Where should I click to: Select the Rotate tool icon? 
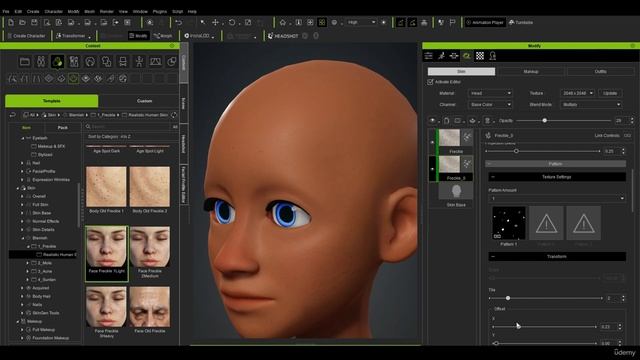coord(232,22)
